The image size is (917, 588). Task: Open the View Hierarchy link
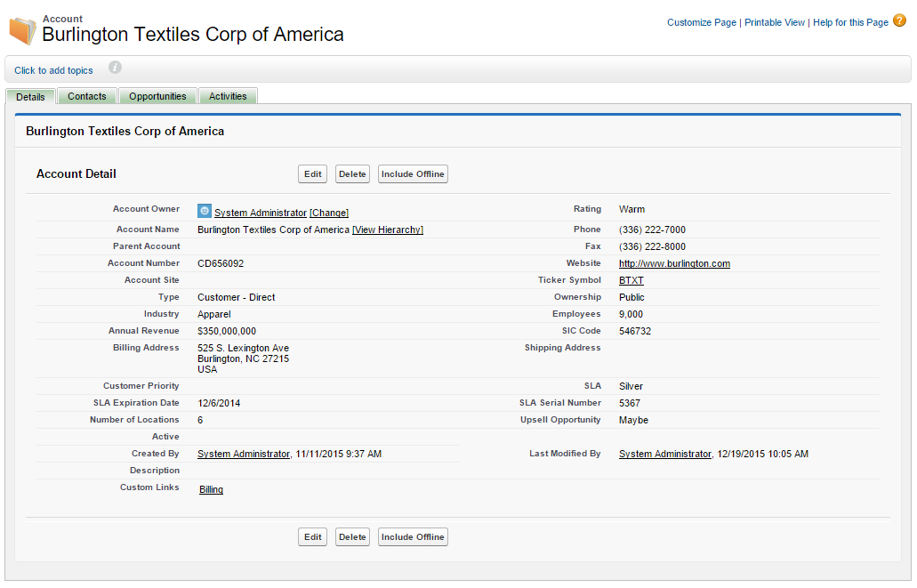[x=388, y=230]
